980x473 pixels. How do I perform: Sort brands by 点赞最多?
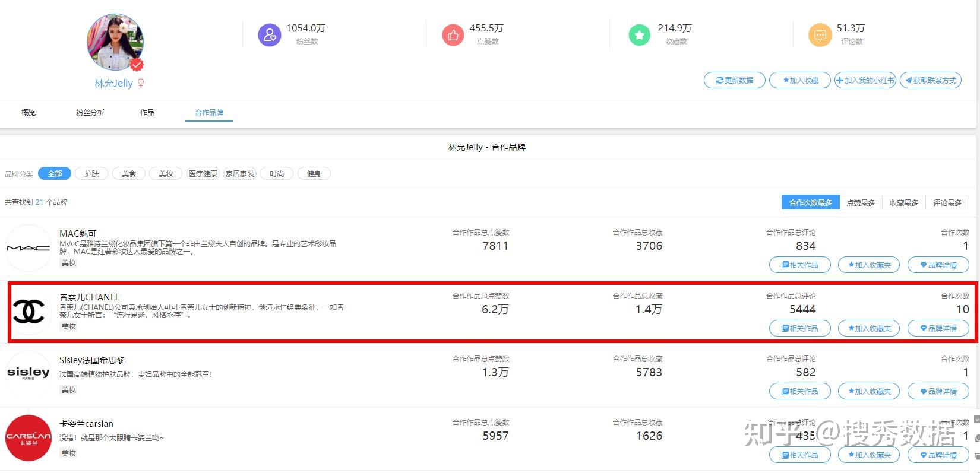(x=861, y=202)
